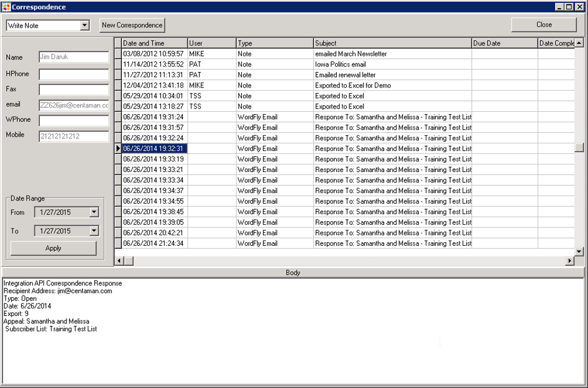Sort by the Type column header
The width and height of the screenshot is (588, 388).
click(x=275, y=43)
